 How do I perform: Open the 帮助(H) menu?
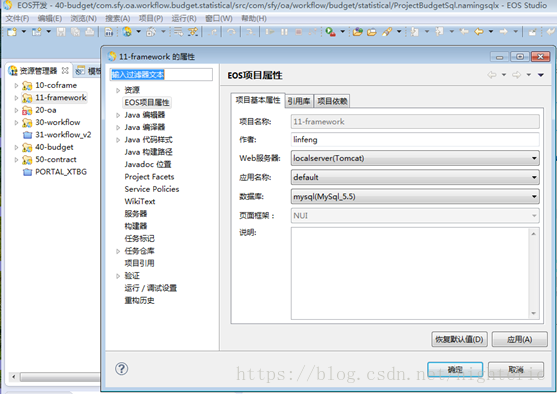(x=254, y=18)
